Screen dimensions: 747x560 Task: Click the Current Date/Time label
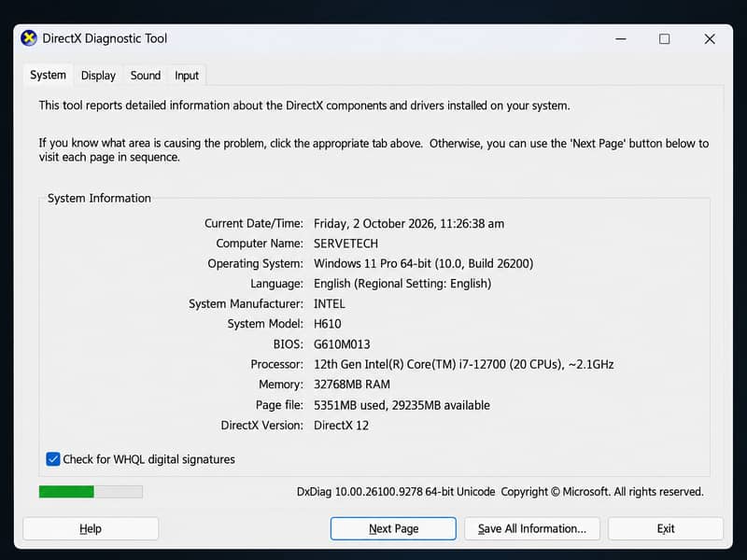(x=254, y=223)
